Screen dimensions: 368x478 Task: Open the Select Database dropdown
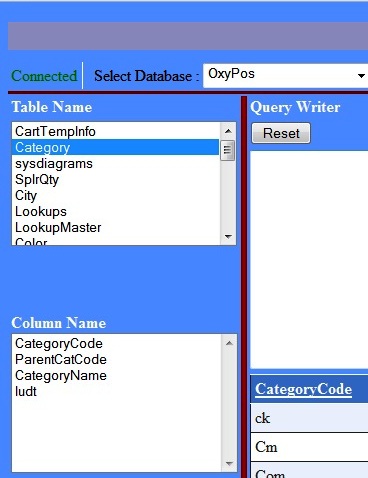pos(287,76)
